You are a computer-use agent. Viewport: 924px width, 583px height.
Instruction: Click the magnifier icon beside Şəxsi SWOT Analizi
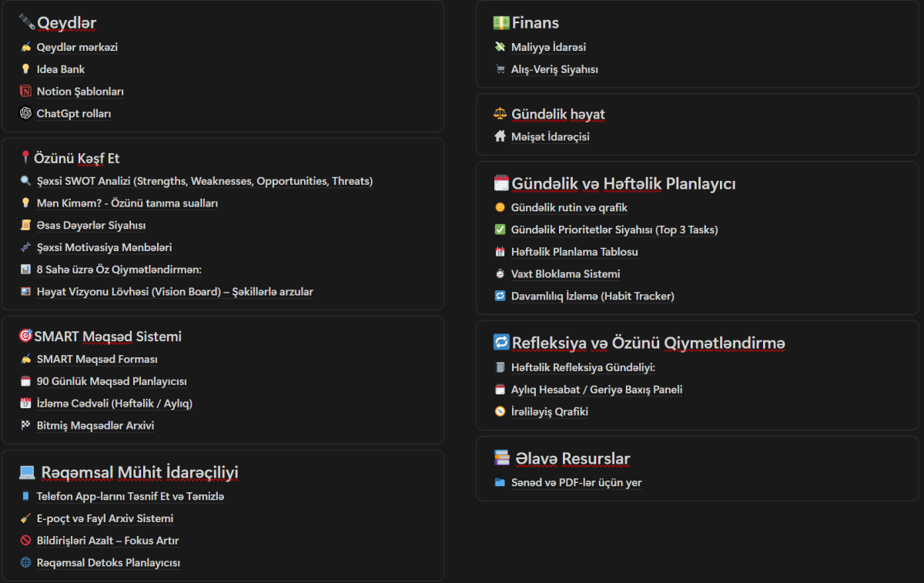coord(25,181)
